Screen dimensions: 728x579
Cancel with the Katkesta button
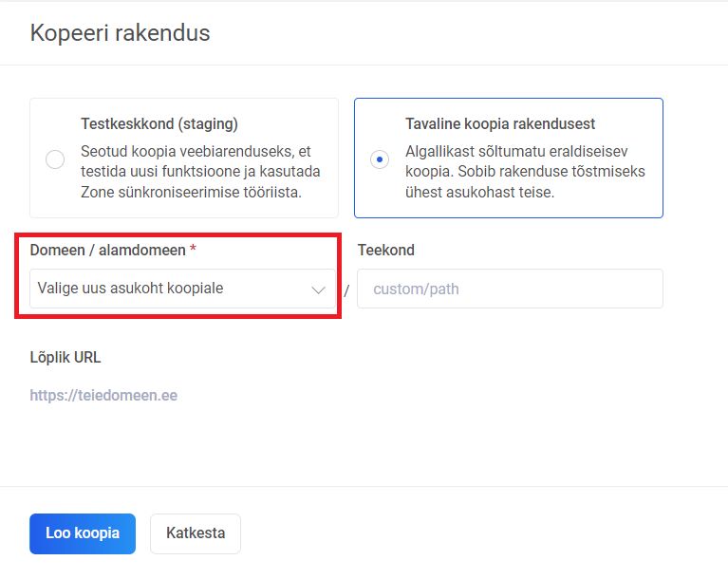[196, 533]
